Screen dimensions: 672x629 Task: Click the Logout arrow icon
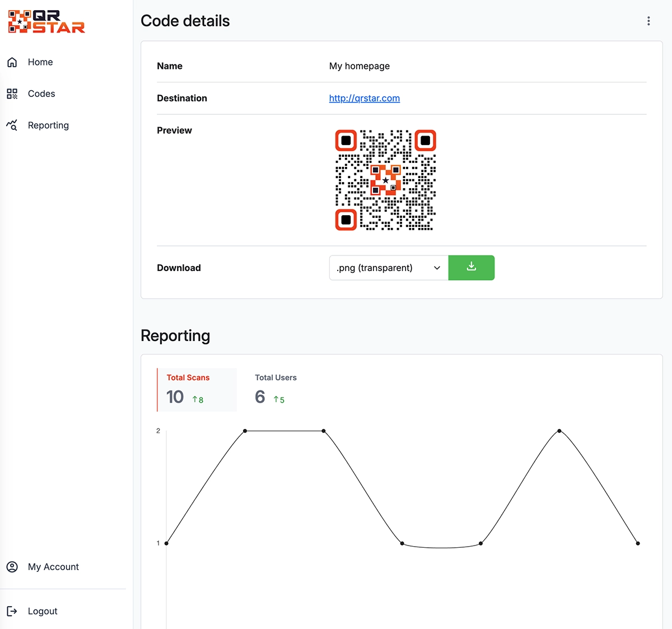point(12,611)
